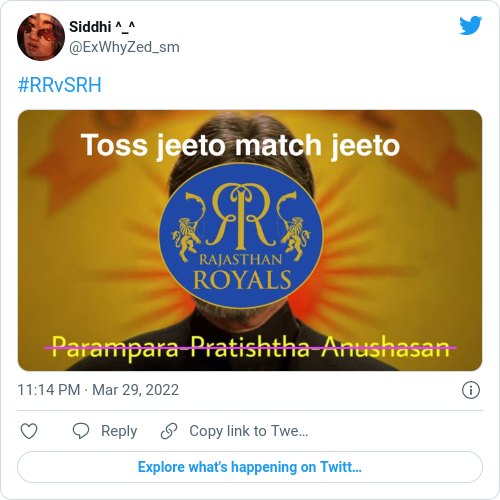Click the Siddhi ^_^ display name
Image resolution: width=500 pixels, height=500 pixels.
[102, 27]
